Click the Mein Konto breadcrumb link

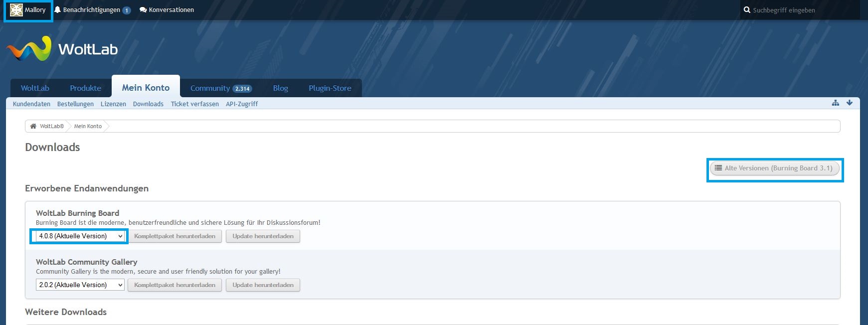click(x=88, y=127)
